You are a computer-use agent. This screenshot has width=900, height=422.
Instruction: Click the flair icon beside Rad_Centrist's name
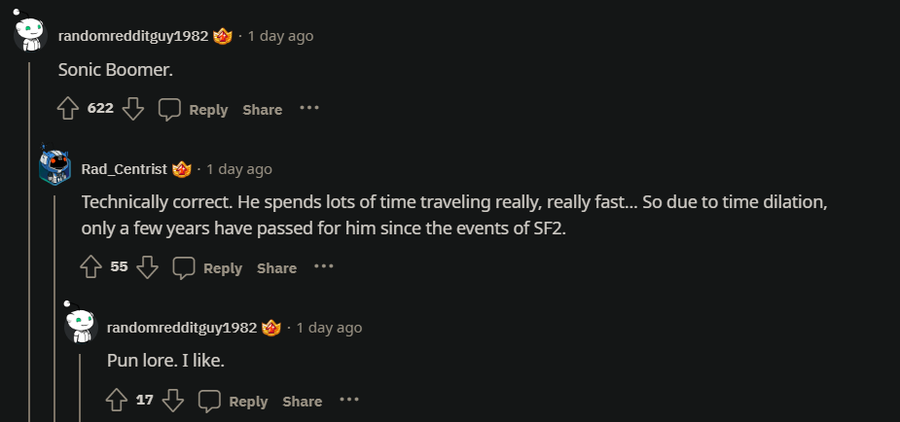point(182,169)
